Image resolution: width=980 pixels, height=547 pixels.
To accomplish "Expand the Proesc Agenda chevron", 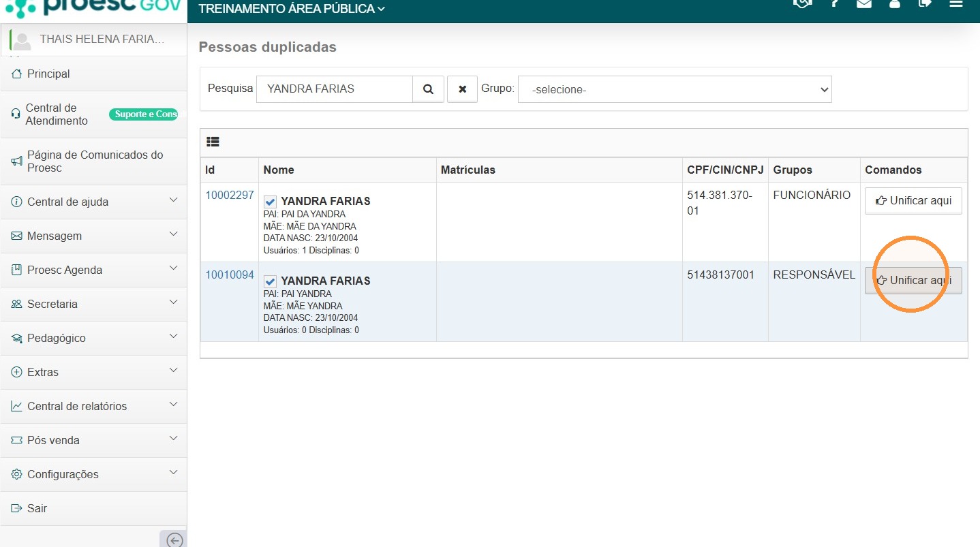I will tap(173, 268).
